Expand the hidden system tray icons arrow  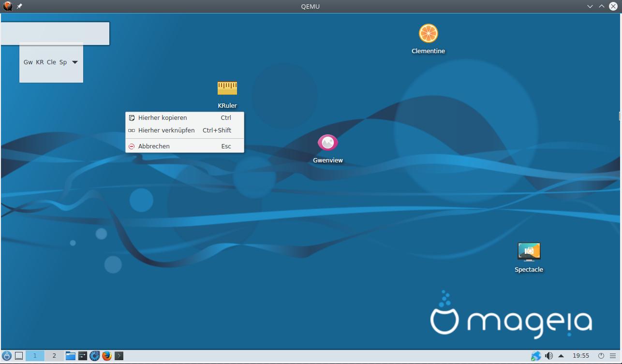pos(561,356)
